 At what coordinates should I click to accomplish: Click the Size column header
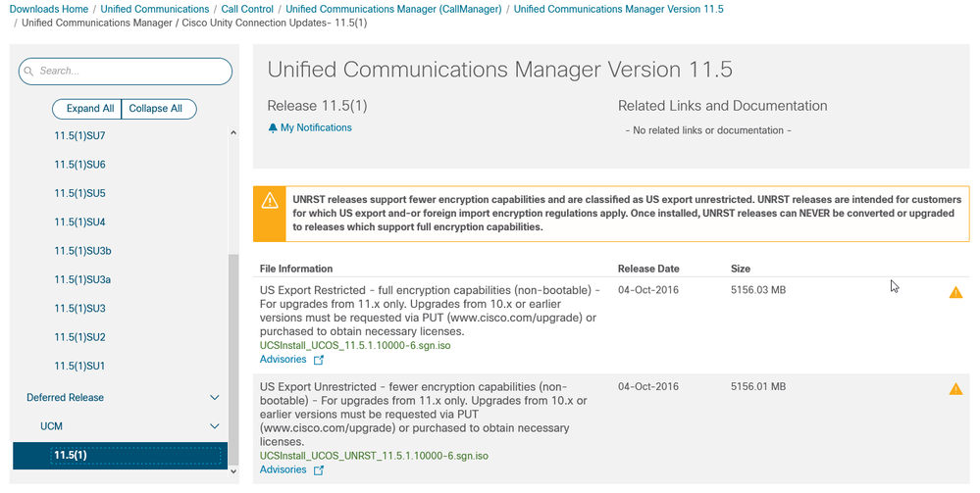[741, 269]
